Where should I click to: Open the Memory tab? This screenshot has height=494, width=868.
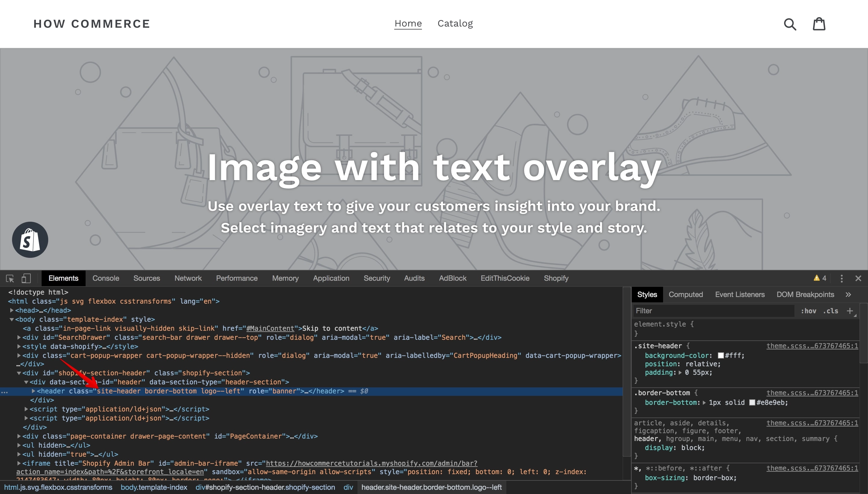pyautogui.click(x=285, y=278)
